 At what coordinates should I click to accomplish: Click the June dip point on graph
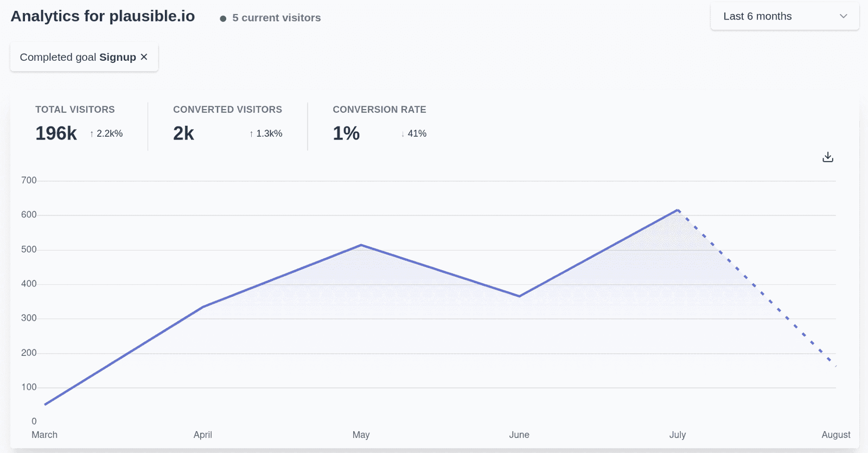tap(519, 296)
